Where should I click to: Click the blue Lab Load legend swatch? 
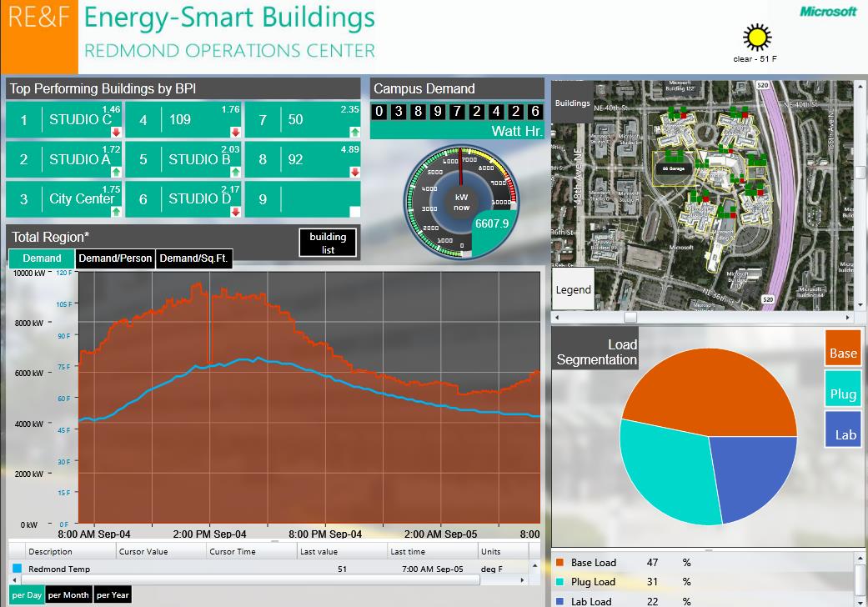point(559,601)
